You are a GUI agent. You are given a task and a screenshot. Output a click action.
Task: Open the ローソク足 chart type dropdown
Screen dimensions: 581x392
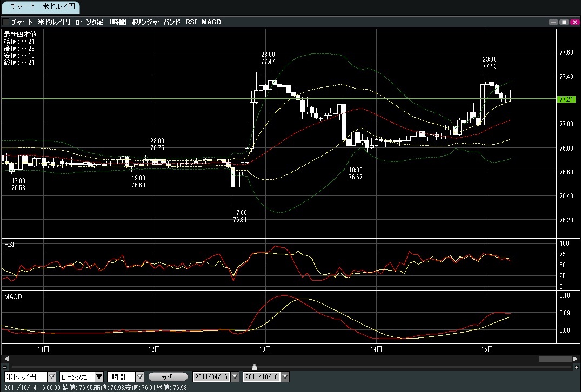tap(99, 376)
